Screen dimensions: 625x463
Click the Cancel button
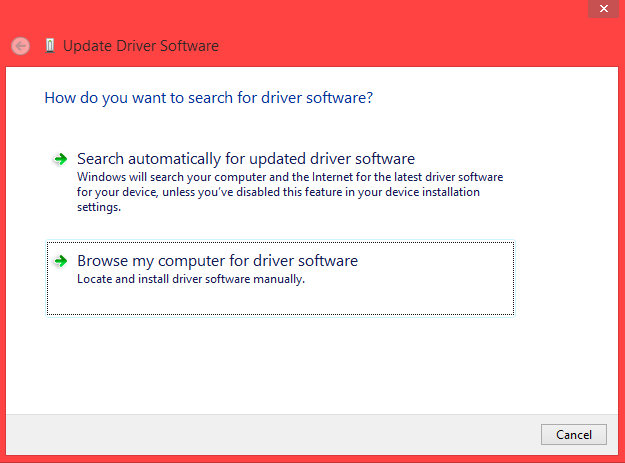(x=574, y=434)
